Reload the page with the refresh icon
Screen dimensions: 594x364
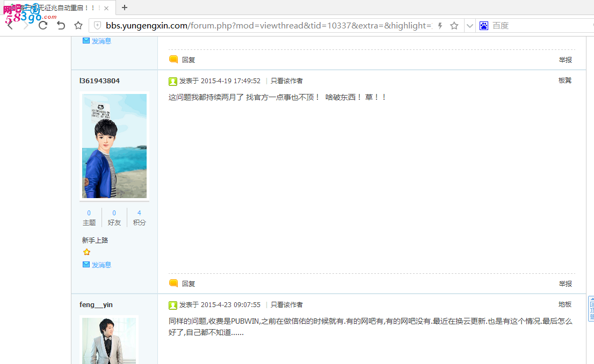43,25
